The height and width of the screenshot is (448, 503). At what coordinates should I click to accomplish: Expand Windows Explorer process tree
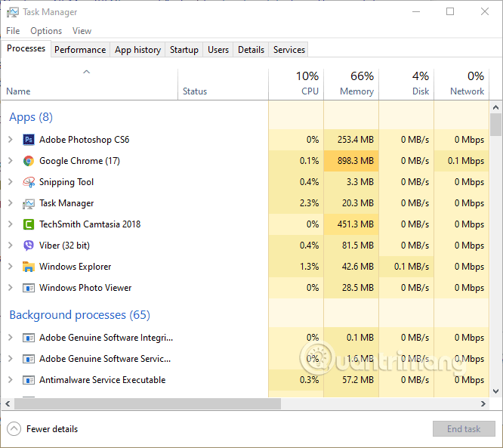10,267
